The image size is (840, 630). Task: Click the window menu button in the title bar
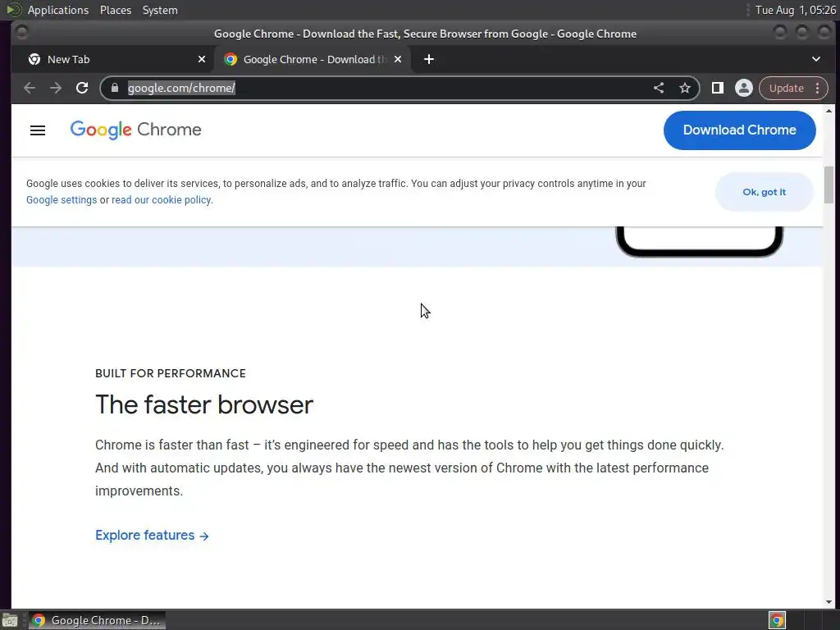pos(22,33)
